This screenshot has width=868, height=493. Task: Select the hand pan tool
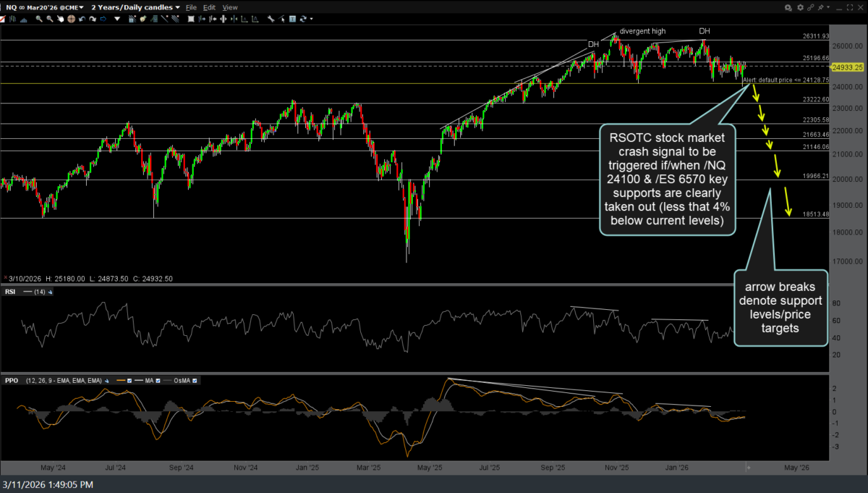[61, 19]
